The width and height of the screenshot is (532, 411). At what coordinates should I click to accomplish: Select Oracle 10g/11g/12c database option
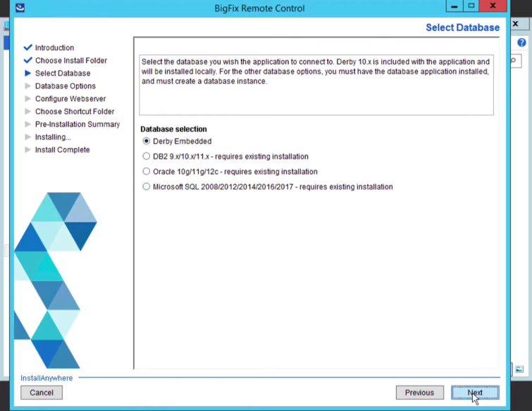pyautogui.click(x=147, y=171)
